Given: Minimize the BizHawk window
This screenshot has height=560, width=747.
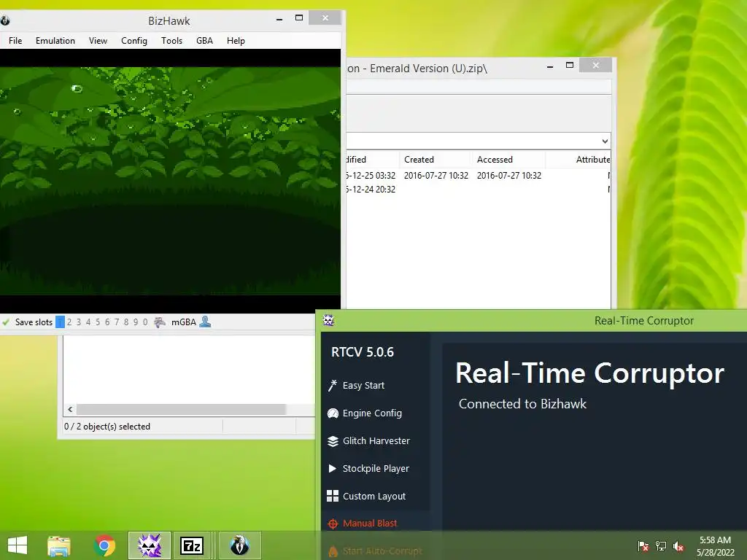Looking at the screenshot, I should pyautogui.click(x=279, y=18).
